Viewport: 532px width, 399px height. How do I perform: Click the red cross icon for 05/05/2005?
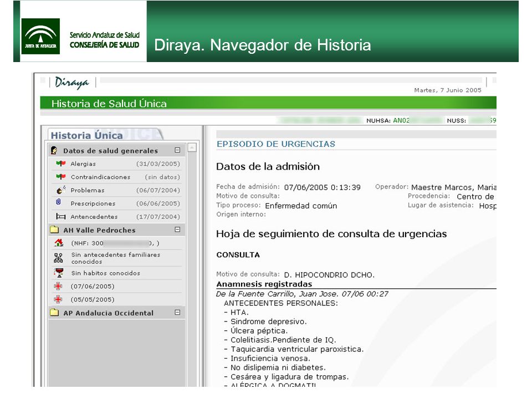pos(58,299)
